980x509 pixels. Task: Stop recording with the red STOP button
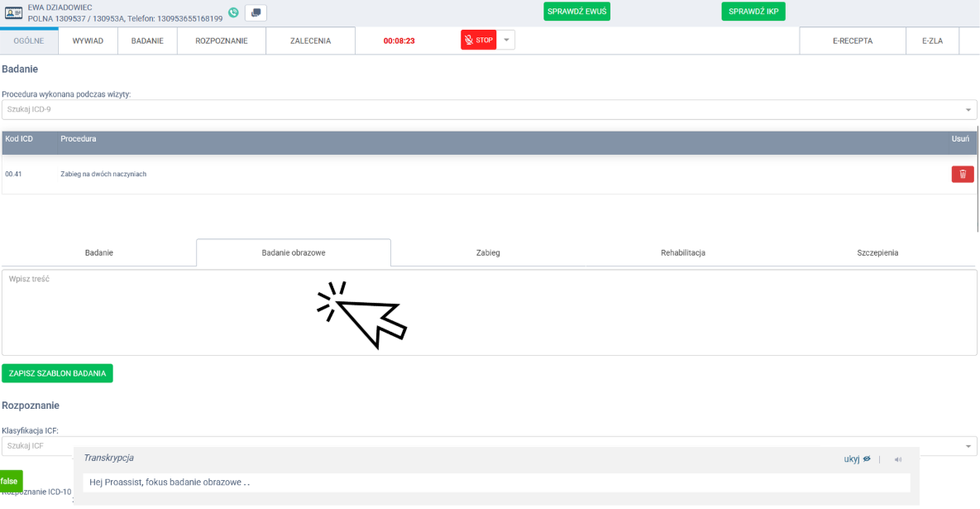pos(478,40)
